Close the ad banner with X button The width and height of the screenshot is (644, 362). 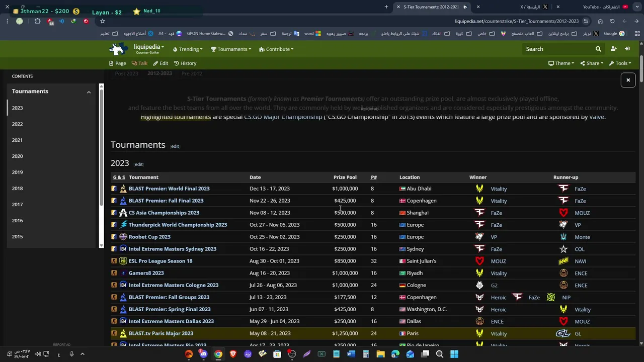click(x=628, y=80)
